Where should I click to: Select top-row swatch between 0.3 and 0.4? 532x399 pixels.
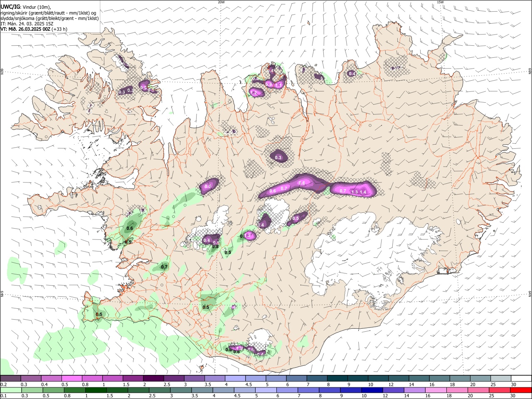point(31,378)
